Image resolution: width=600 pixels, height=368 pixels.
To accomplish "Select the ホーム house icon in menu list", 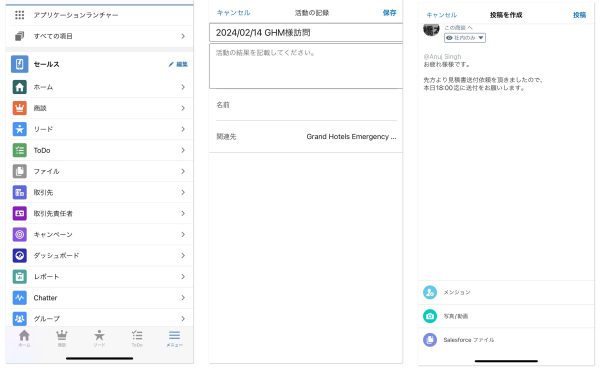I will point(20,87).
